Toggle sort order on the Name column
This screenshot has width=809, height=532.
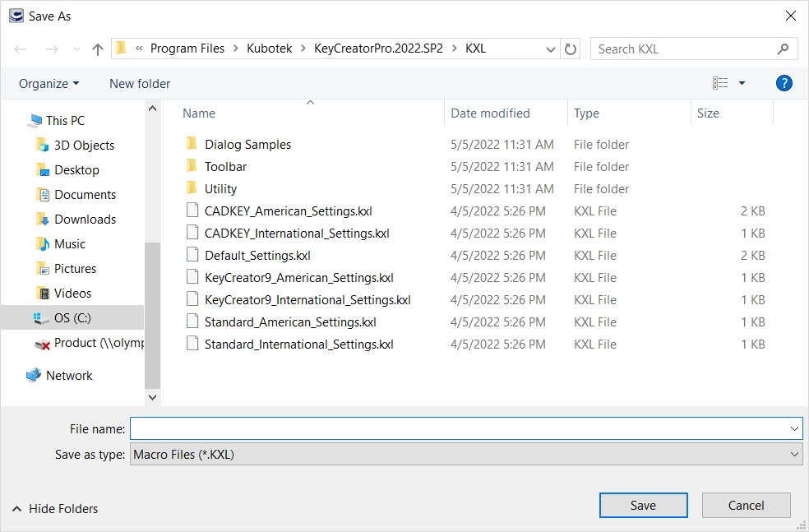click(198, 113)
